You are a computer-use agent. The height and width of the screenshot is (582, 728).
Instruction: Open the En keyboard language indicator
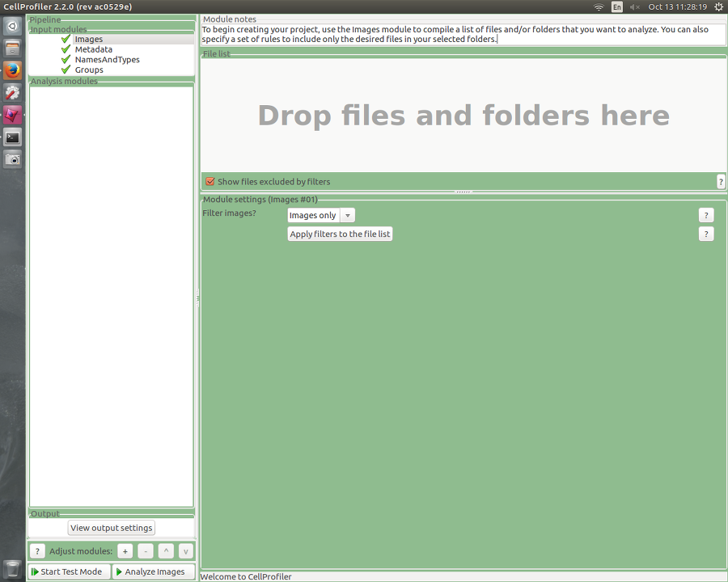point(616,7)
